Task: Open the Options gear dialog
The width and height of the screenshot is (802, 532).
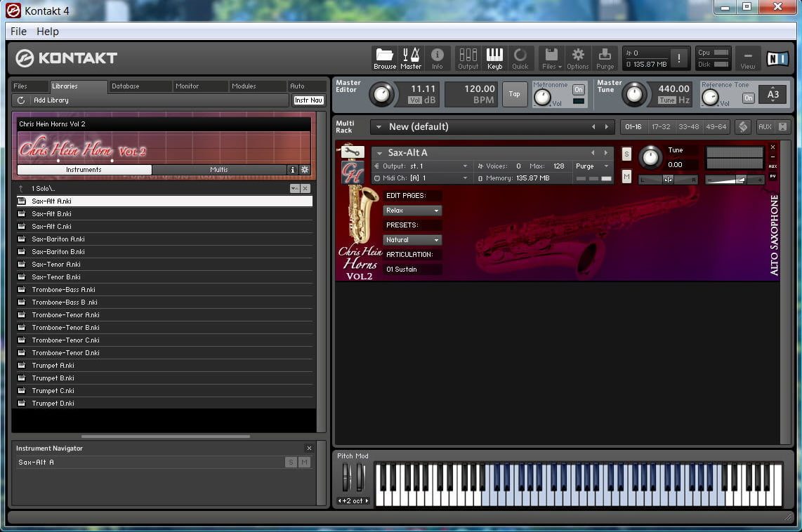Action: [578, 59]
